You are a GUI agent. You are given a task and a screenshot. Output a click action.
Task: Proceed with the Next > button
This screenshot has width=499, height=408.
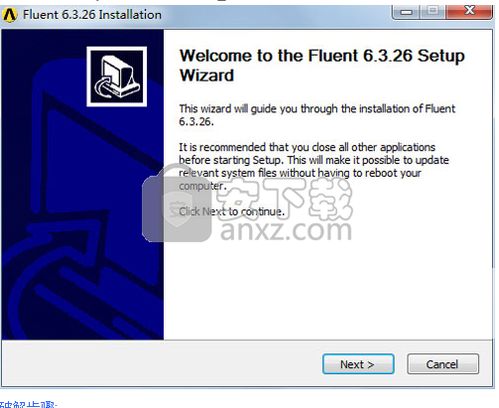[358, 364]
